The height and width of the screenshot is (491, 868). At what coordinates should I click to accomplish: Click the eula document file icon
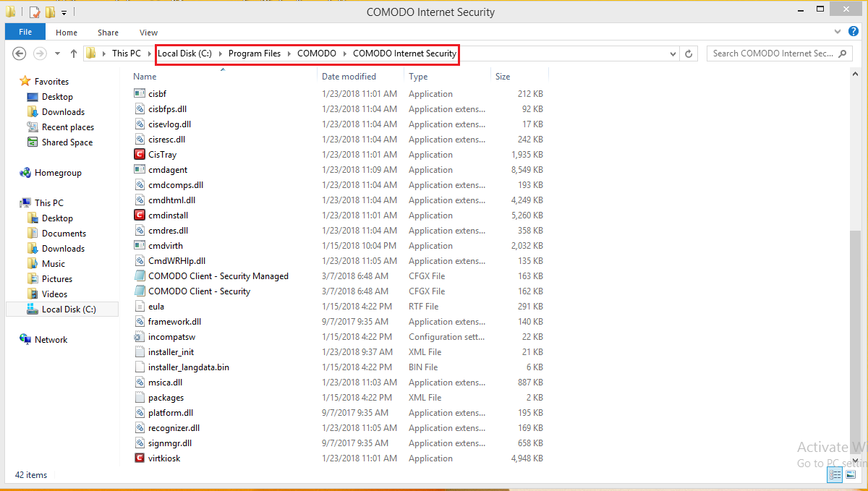[140, 306]
